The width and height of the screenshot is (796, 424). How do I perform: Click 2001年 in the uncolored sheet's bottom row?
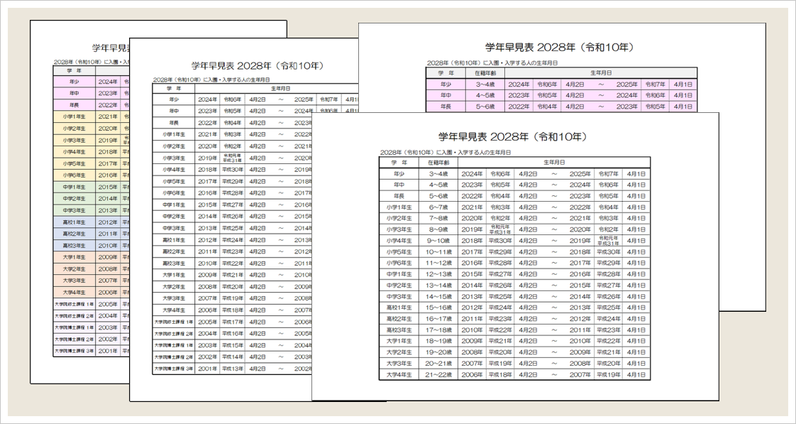coord(207,369)
